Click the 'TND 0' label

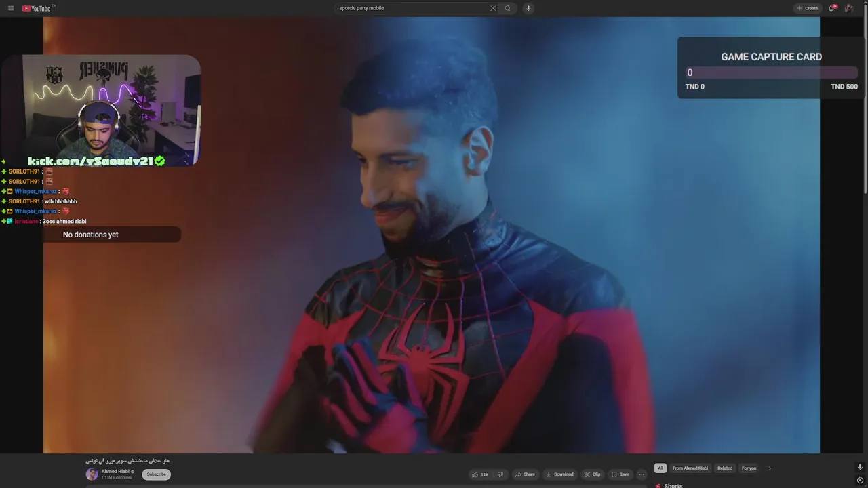695,87
